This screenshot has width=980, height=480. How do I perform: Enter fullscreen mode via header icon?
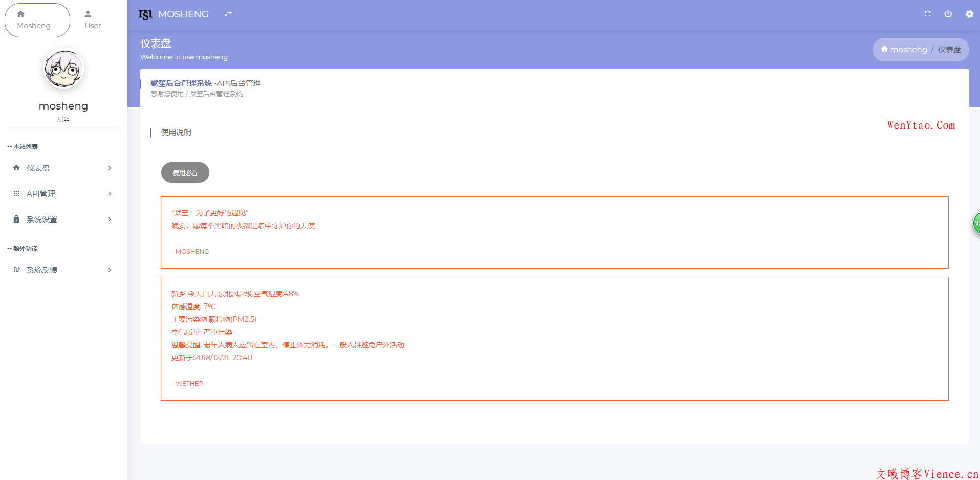click(927, 14)
